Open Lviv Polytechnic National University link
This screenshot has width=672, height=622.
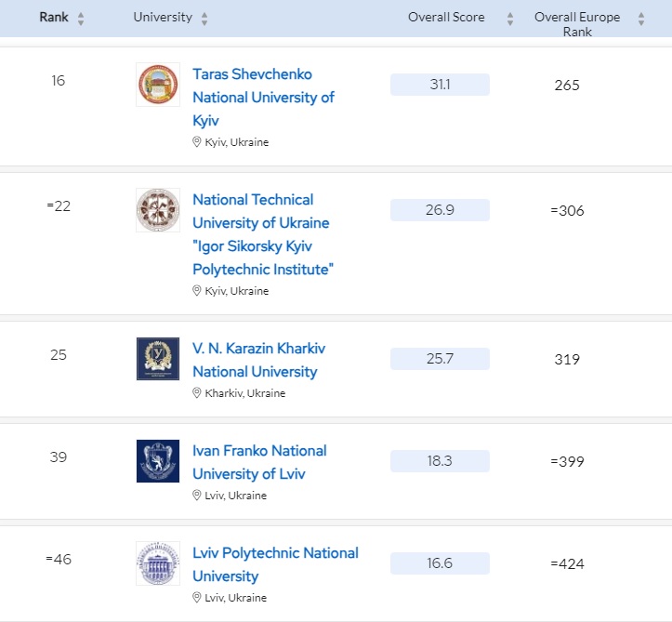275,563
